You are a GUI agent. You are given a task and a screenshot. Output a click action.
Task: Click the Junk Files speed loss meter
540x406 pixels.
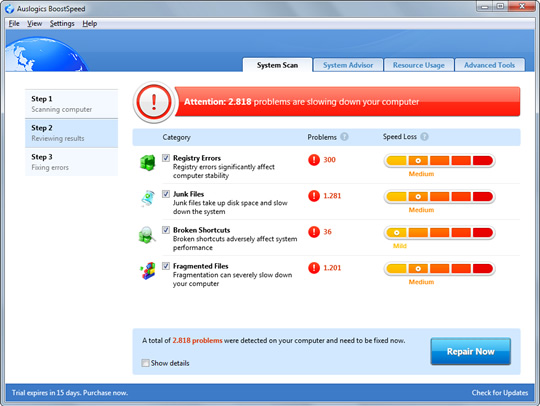(439, 197)
